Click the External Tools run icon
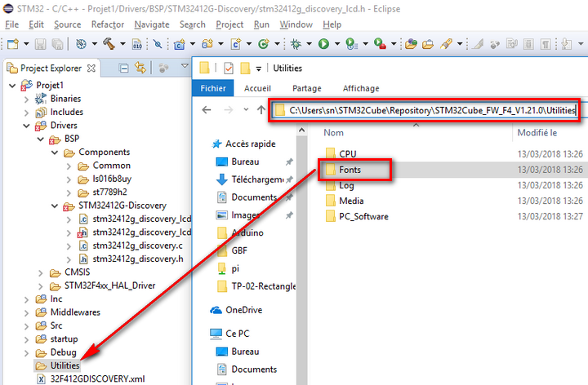Image resolution: width=588 pixels, height=385 pixels. pos(380,44)
